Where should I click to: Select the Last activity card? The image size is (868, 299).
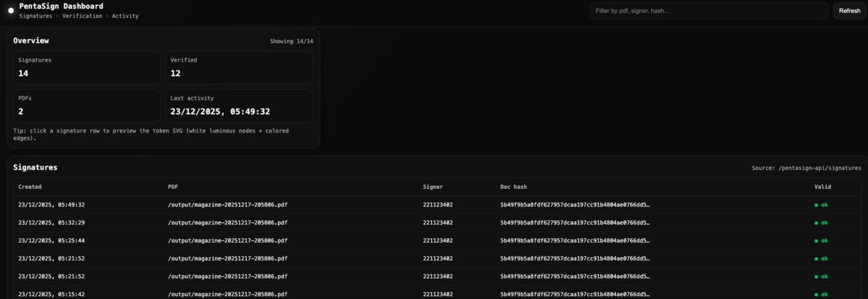(x=239, y=106)
